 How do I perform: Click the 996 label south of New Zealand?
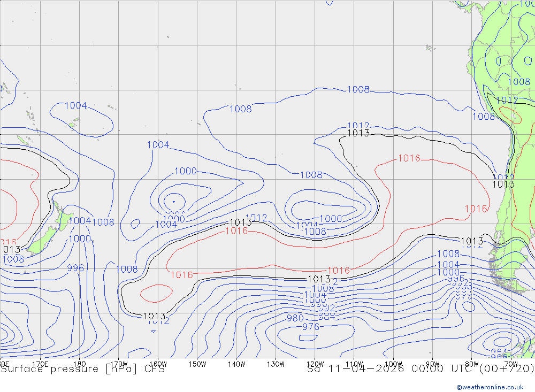tap(75, 268)
